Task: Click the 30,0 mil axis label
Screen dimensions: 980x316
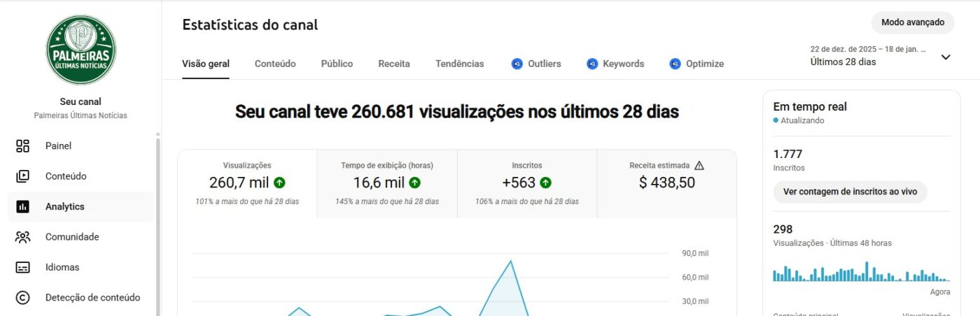Action: tap(696, 302)
